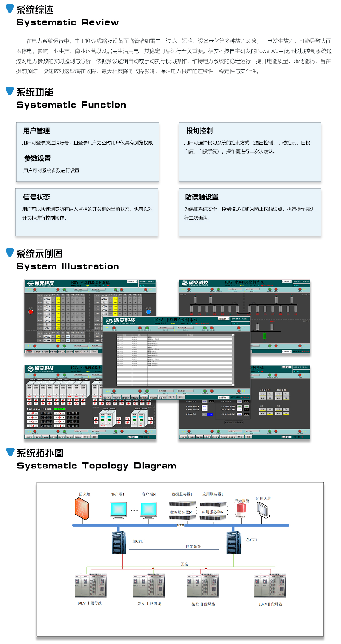Click the 登录 button in history window
Image resolution: width=341 pixels, height=644 pixels.
pos(172,397)
